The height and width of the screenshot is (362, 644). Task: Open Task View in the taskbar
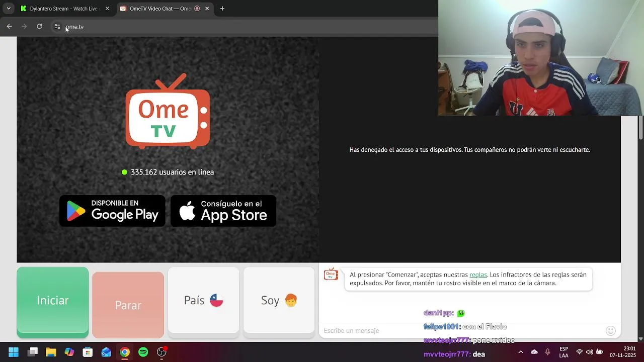click(x=33, y=352)
